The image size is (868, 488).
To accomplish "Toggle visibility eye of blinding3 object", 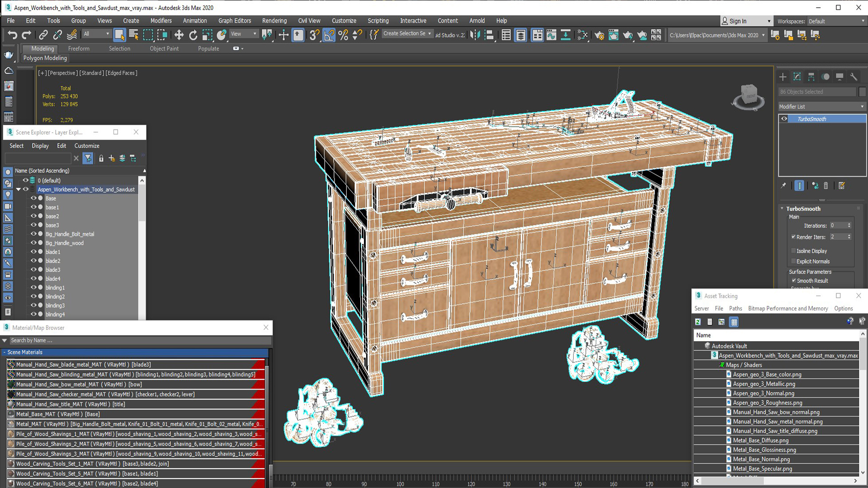I will [33, 305].
